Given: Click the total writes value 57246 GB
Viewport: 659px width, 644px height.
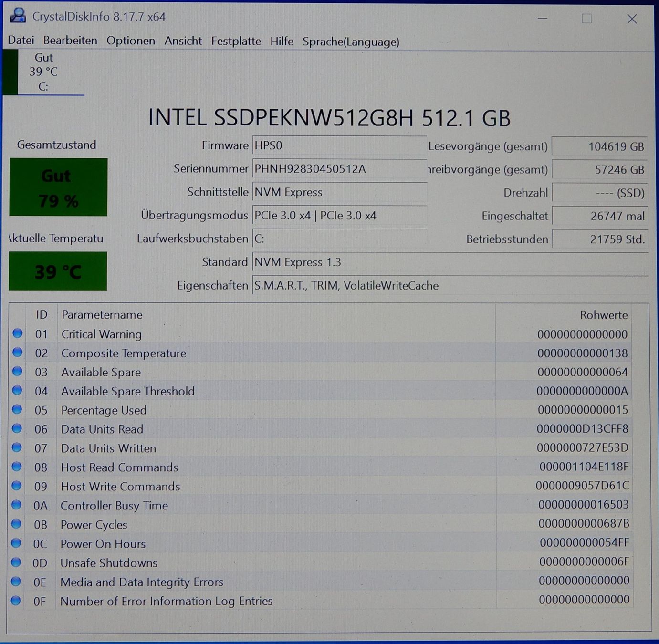Looking at the screenshot, I should tap(600, 169).
